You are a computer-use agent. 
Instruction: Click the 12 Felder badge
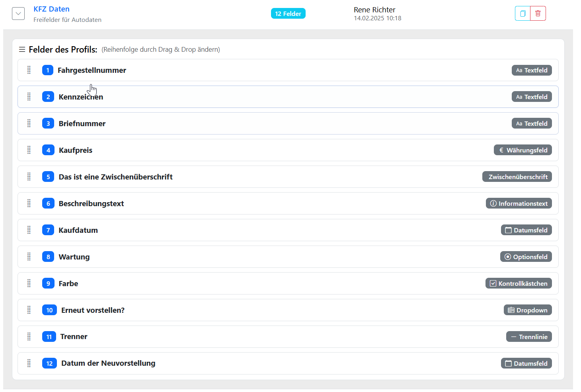point(288,14)
